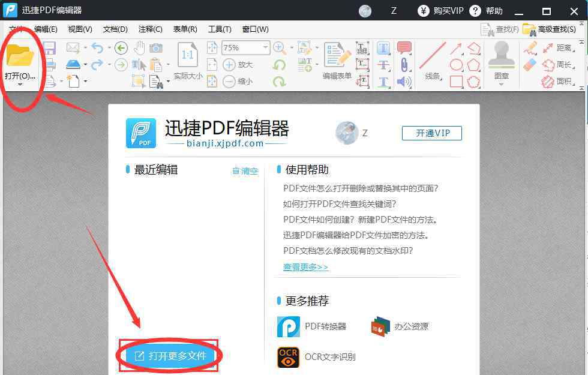Open the Tools (工具) menu

point(220,29)
